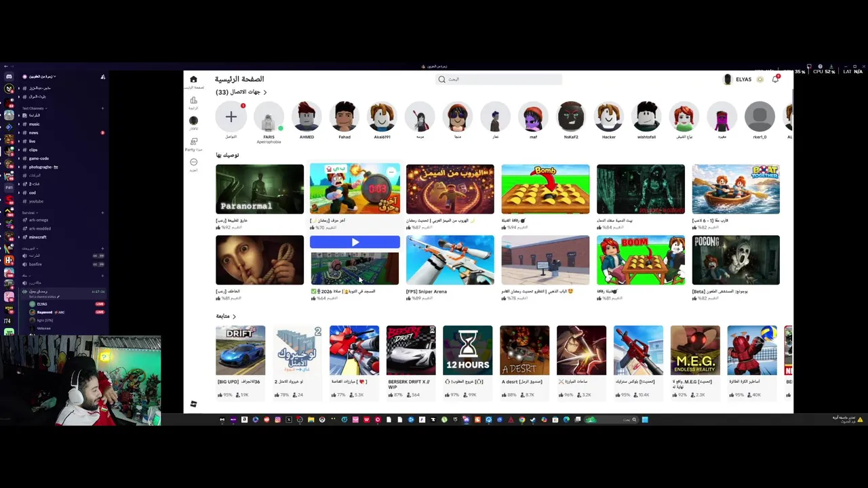868x488 pixels.
Task: Select the clips channel in Discord
Action: (x=33, y=150)
